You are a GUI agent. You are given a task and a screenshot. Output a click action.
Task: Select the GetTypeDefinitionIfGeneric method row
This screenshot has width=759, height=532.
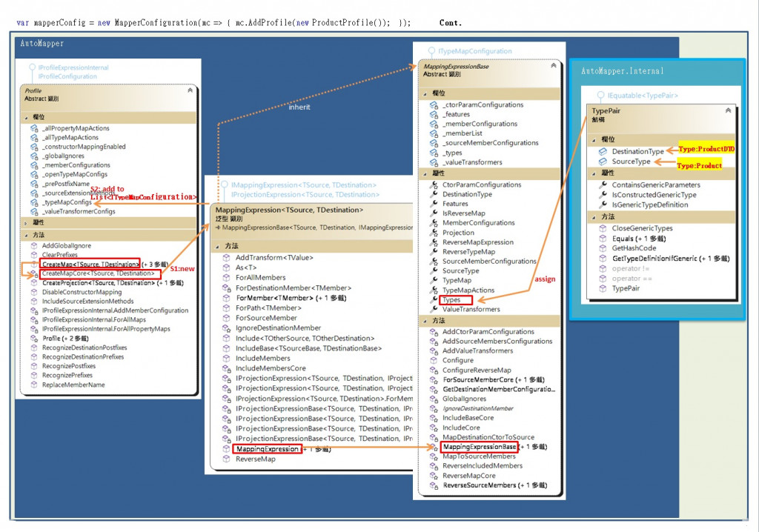tap(670, 259)
